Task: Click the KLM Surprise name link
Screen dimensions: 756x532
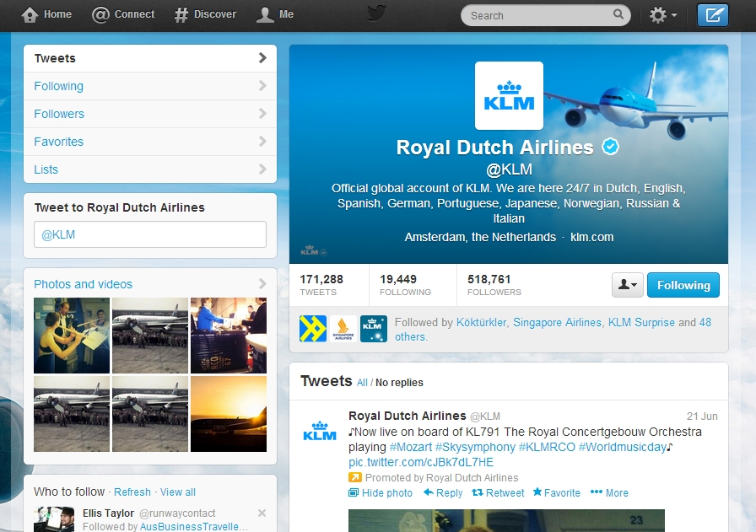Action: click(641, 322)
